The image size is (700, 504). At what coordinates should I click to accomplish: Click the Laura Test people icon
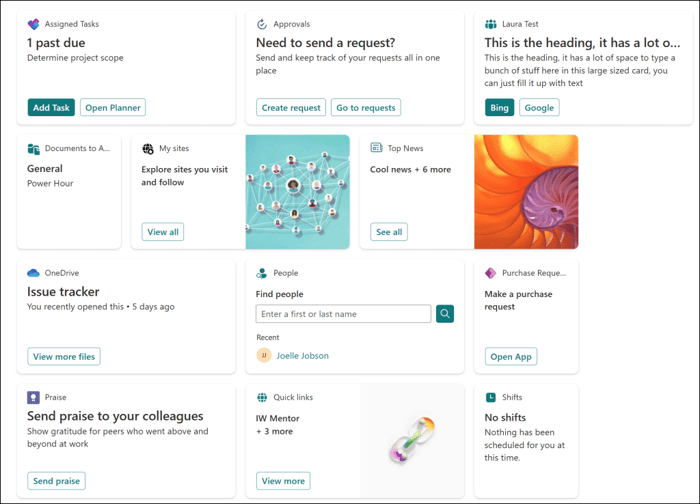pyautogui.click(x=491, y=24)
